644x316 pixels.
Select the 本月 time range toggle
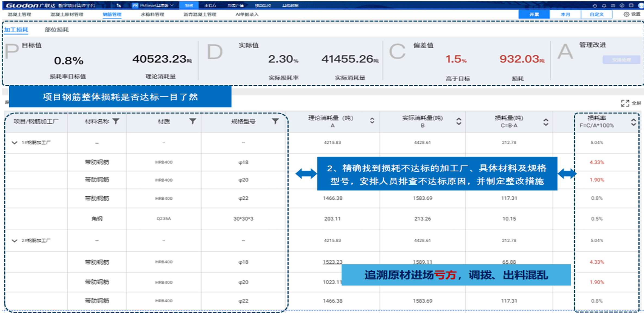click(x=565, y=14)
